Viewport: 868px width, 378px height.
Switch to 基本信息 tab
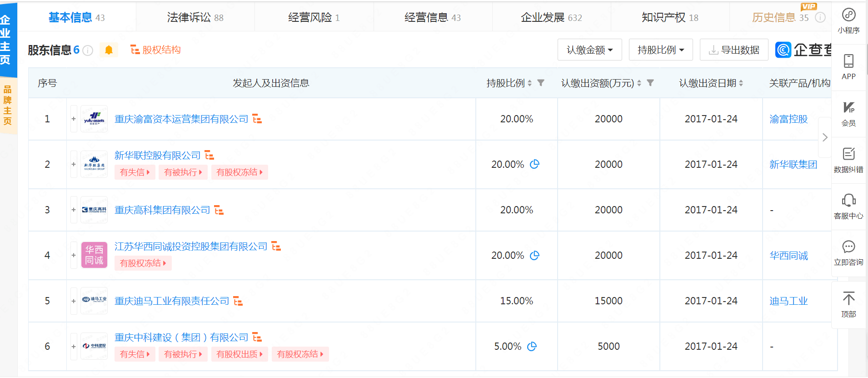coord(76,17)
